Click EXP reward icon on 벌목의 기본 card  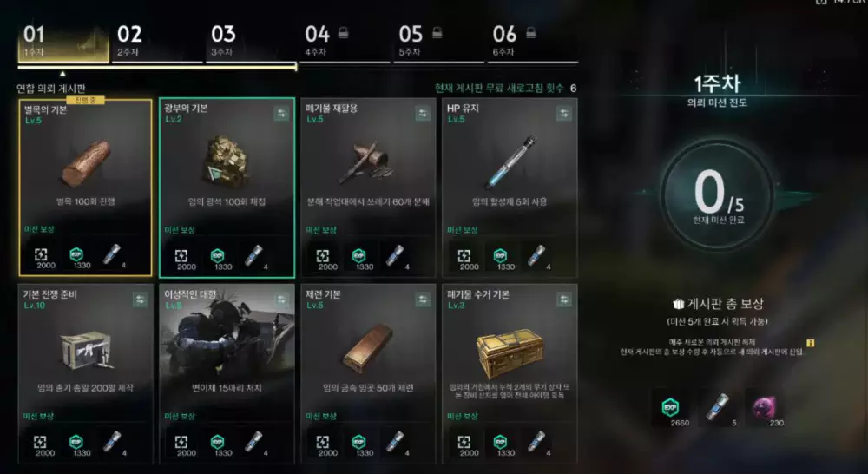pyautogui.click(x=76, y=256)
